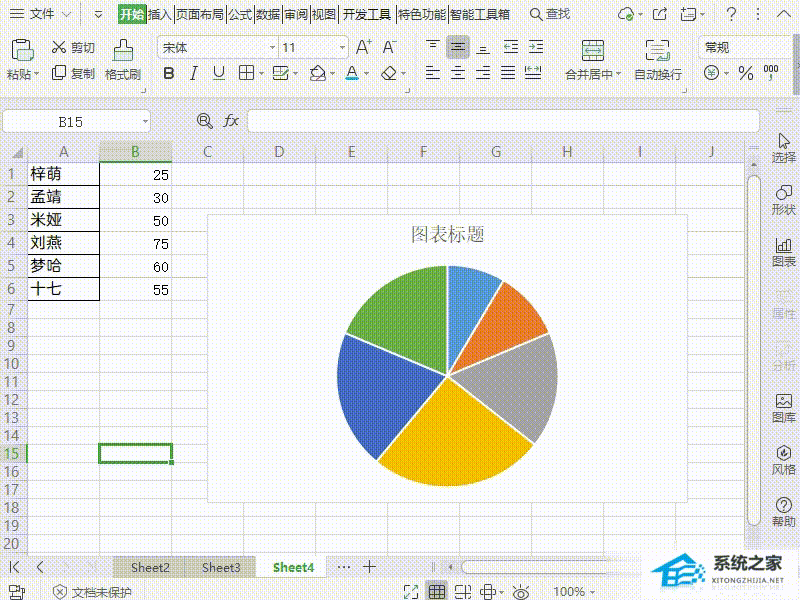Viewport: 800px width, 600px height.
Task: Apply the Percent style (%) icon
Action: pos(745,72)
